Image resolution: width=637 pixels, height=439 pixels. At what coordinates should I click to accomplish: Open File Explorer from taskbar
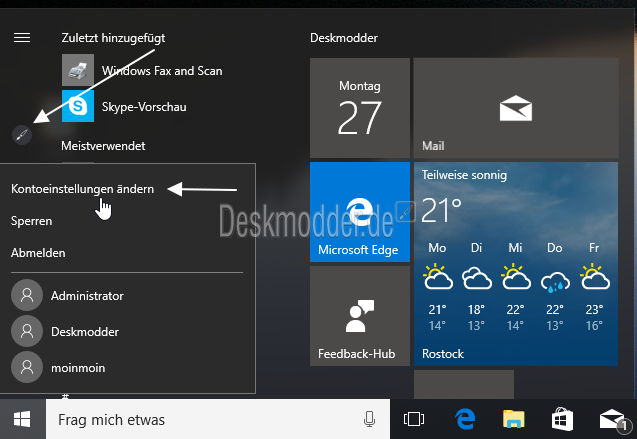[x=514, y=419]
